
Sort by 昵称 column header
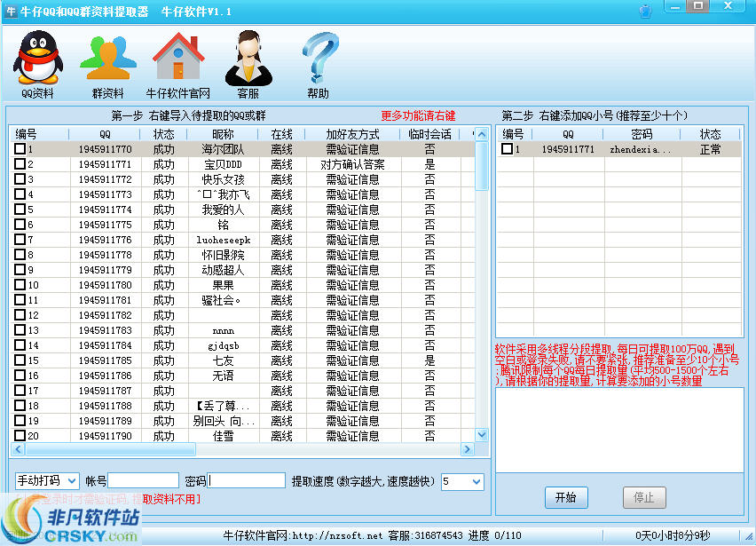[x=223, y=134]
